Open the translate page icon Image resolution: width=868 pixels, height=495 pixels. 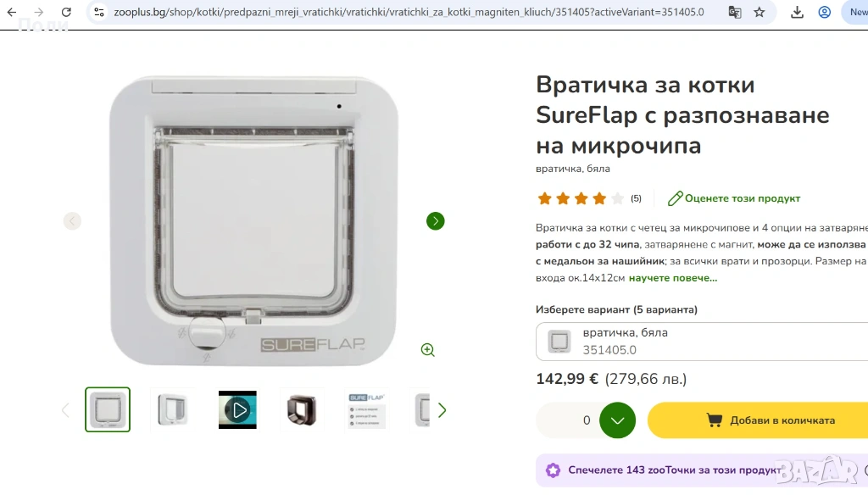(735, 12)
